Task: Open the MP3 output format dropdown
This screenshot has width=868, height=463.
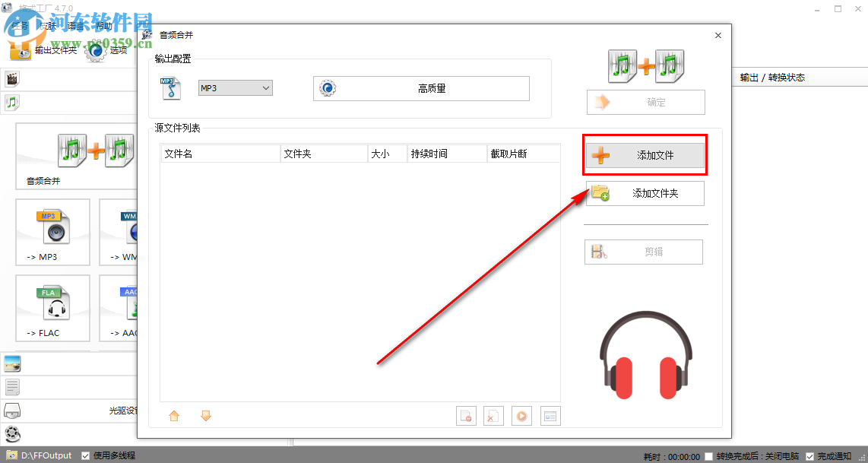Action: click(235, 87)
